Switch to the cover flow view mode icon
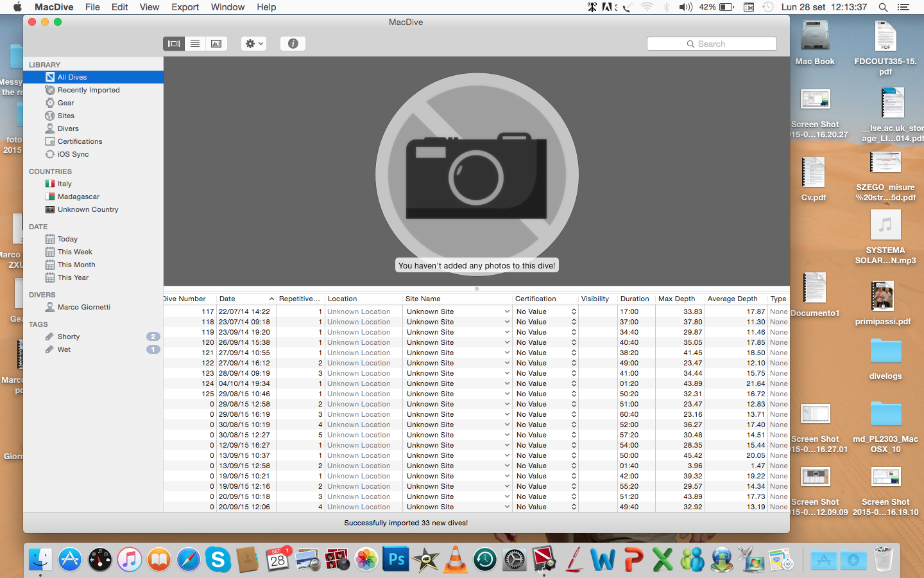 point(174,44)
